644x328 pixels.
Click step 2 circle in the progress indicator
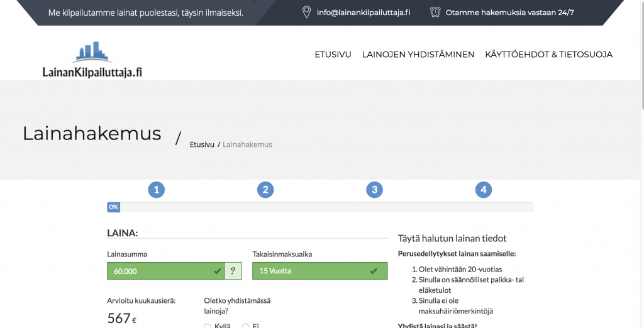click(x=265, y=190)
